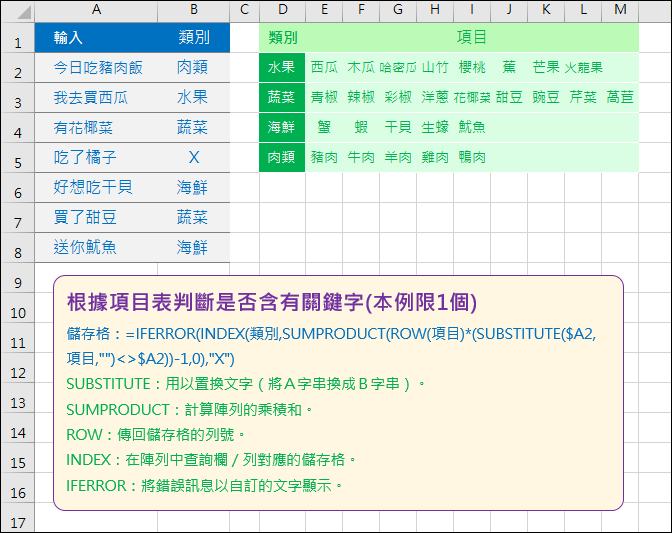Click the 山竹 item cell
Screen dimensions: 672x533
[435, 68]
